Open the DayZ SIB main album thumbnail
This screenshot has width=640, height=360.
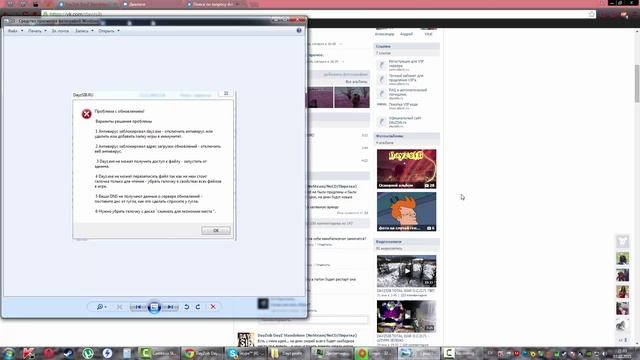tap(406, 169)
